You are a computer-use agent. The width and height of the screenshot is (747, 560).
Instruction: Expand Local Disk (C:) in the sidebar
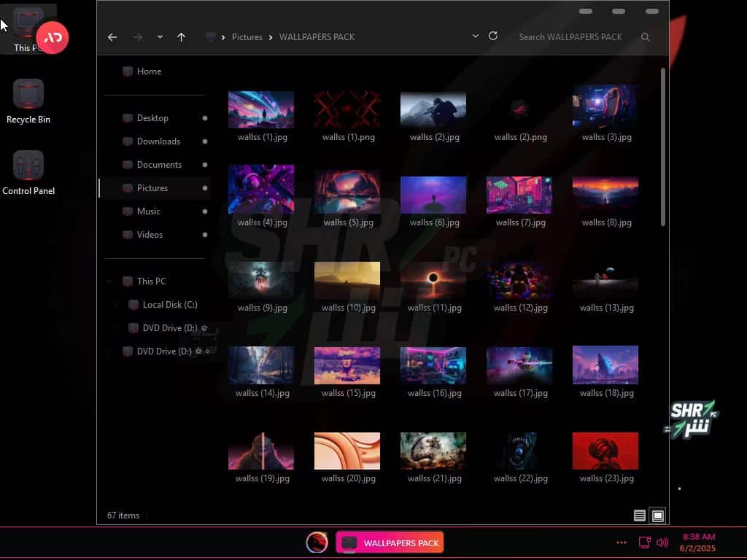(x=114, y=305)
